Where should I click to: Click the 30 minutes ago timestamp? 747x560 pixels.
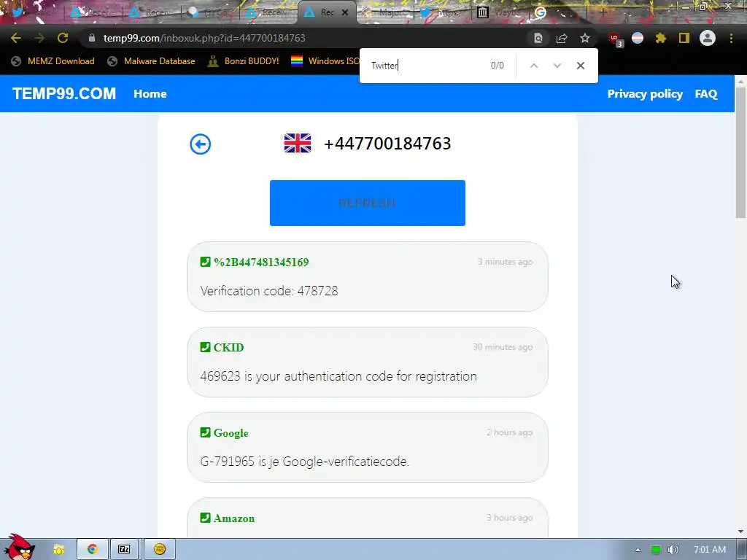[x=503, y=347]
